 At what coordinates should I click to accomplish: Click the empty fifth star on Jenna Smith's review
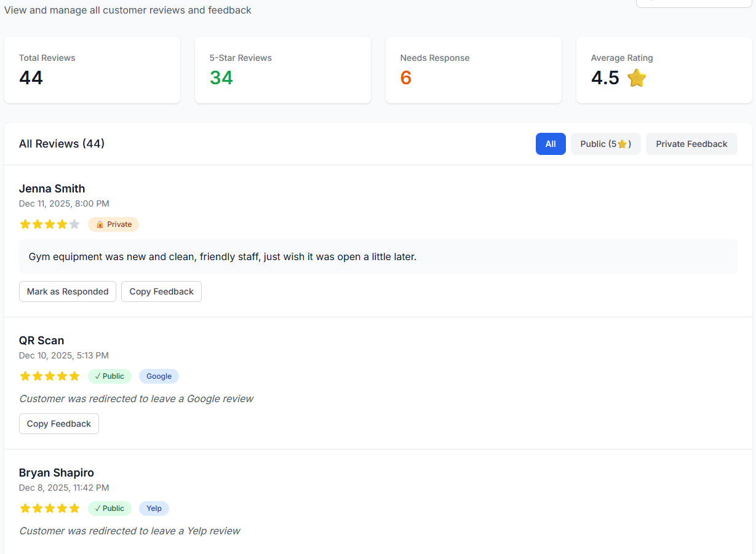click(74, 224)
